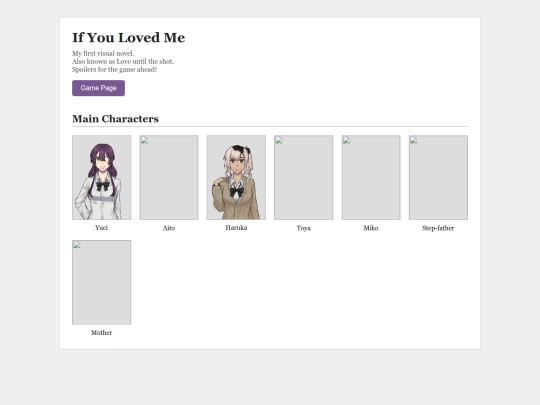Open Toya's placeholder character card
The width and height of the screenshot is (540, 405).
(x=303, y=177)
